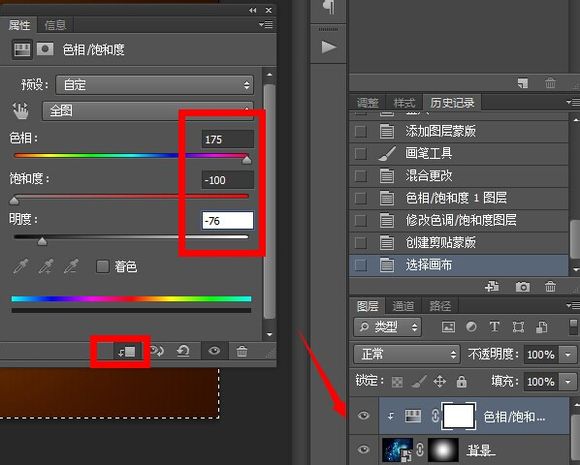Screen dimensions: 580x465
Task: Toggle layer filtering switch on Layers panel
Action: (573, 327)
